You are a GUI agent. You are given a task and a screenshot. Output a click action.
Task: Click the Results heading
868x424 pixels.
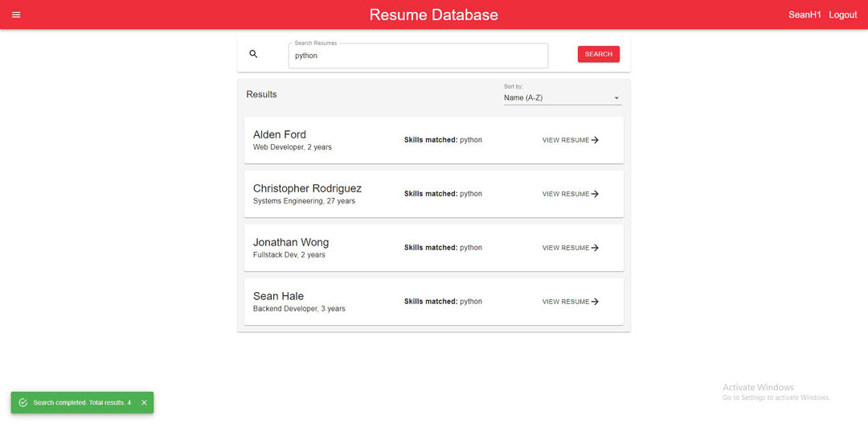point(261,94)
